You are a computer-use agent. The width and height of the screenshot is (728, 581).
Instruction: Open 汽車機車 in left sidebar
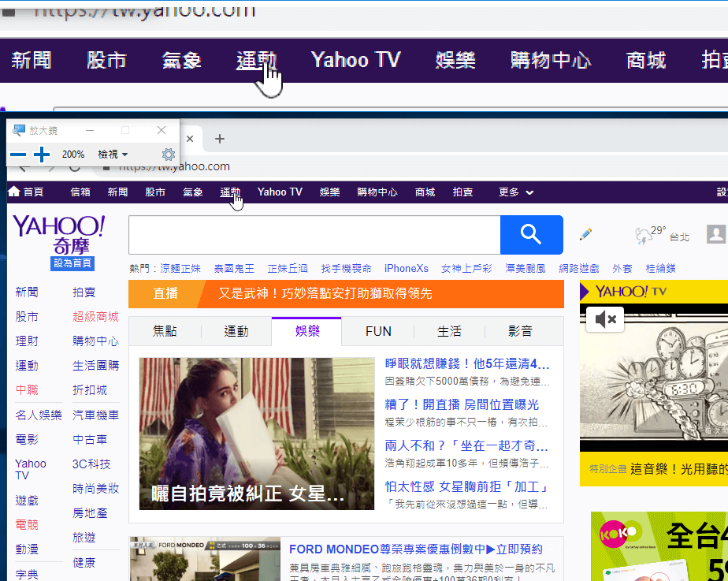pyautogui.click(x=95, y=415)
